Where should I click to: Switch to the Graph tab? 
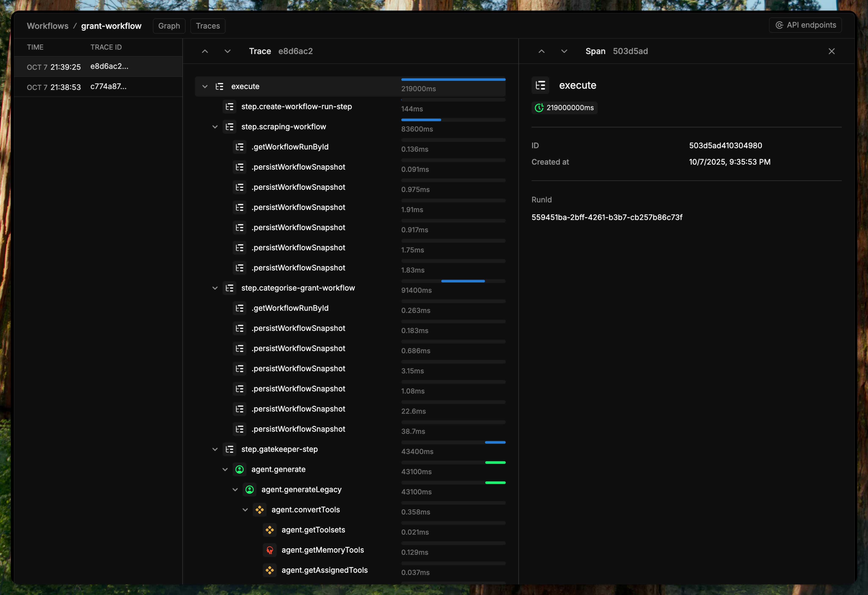[169, 26]
